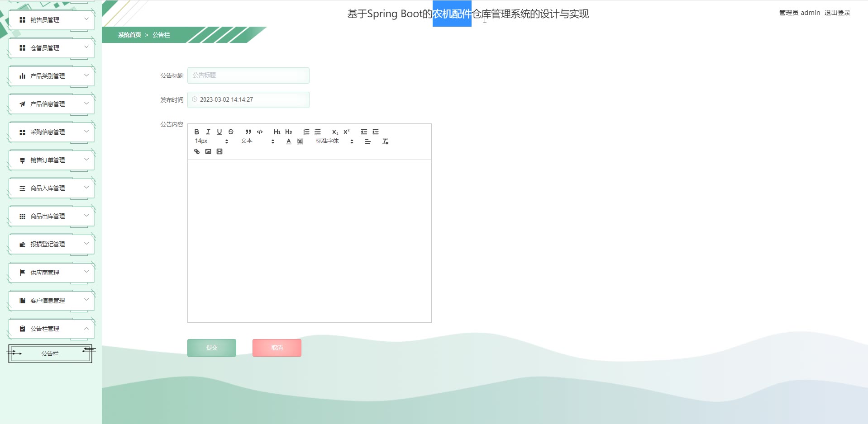Expand the 销售员管理 menu

pyautogui.click(x=51, y=20)
